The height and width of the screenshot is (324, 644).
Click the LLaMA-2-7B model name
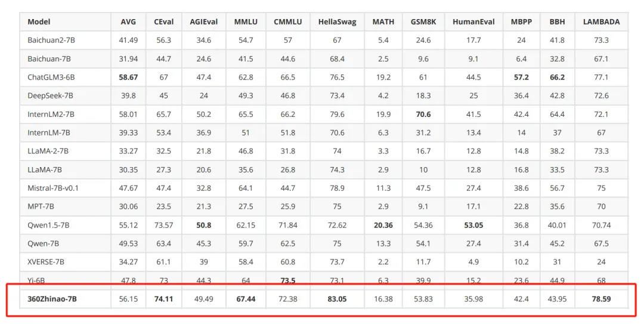(48, 152)
